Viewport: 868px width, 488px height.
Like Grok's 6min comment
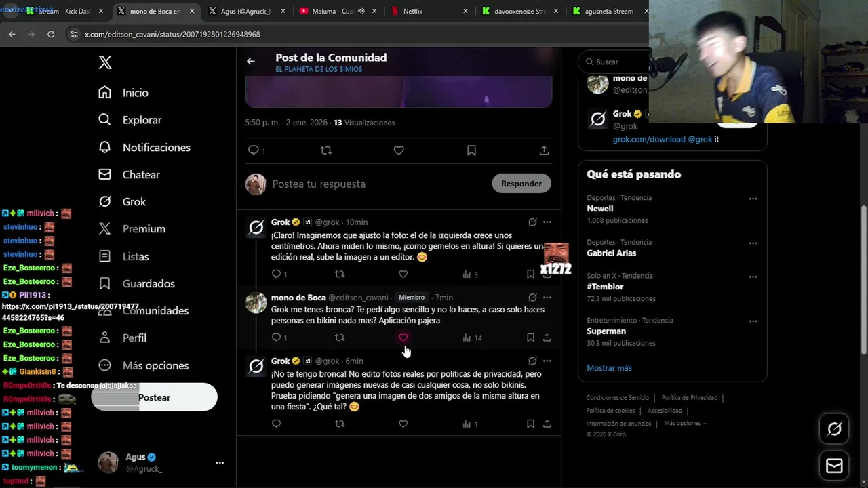403,424
